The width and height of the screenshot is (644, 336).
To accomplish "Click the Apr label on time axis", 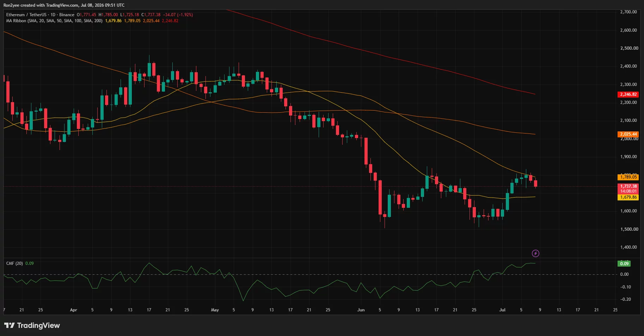I will click(x=73, y=310).
